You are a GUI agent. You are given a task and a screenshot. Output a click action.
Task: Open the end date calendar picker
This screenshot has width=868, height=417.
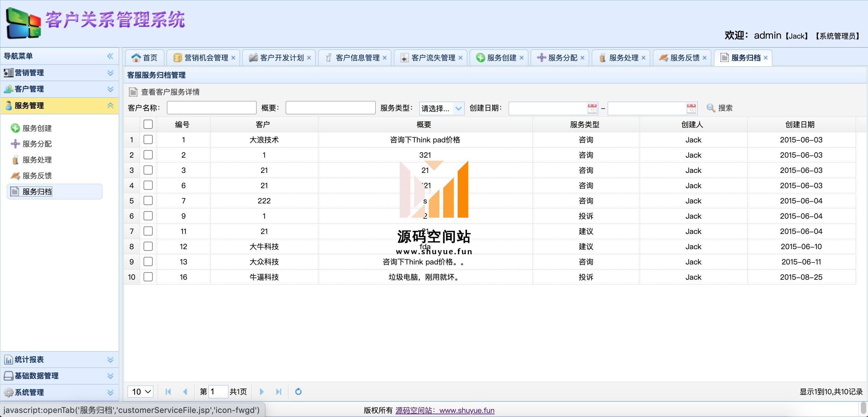click(x=691, y=108)
